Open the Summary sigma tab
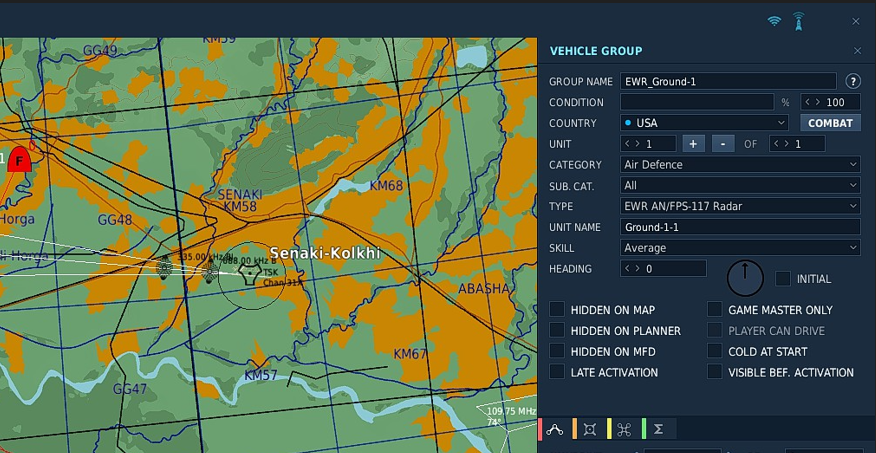The width and height of the screenshot is (876, 453). 658,429
